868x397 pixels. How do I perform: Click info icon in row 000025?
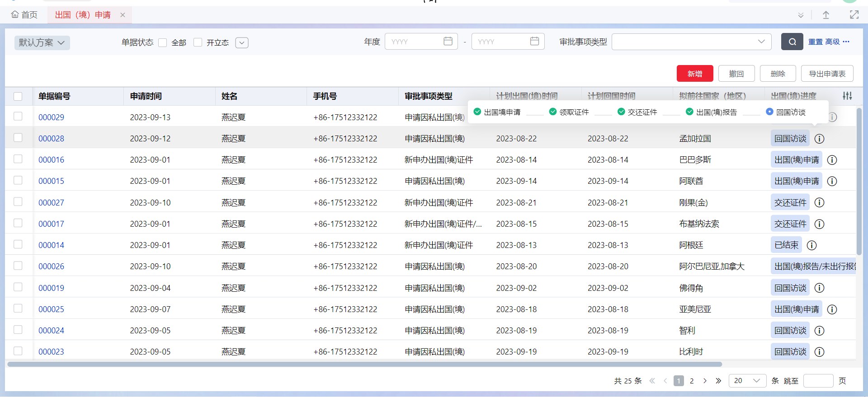click(832, 309)
